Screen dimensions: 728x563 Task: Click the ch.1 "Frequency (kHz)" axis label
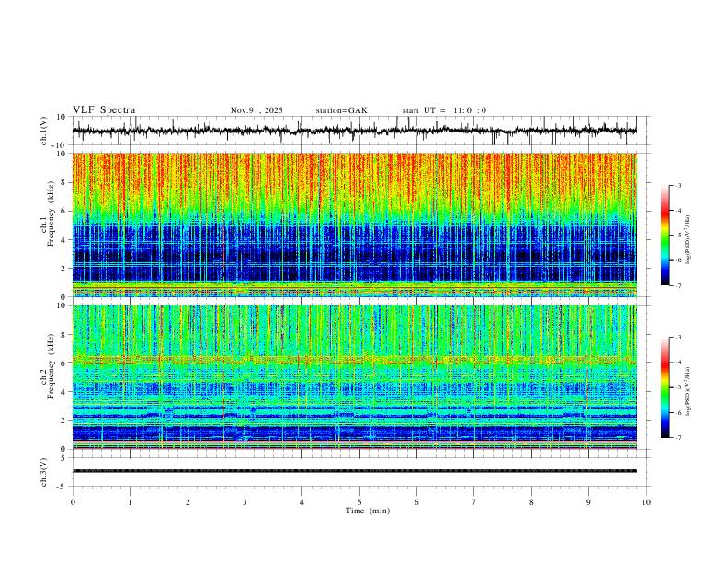(51, 214)
